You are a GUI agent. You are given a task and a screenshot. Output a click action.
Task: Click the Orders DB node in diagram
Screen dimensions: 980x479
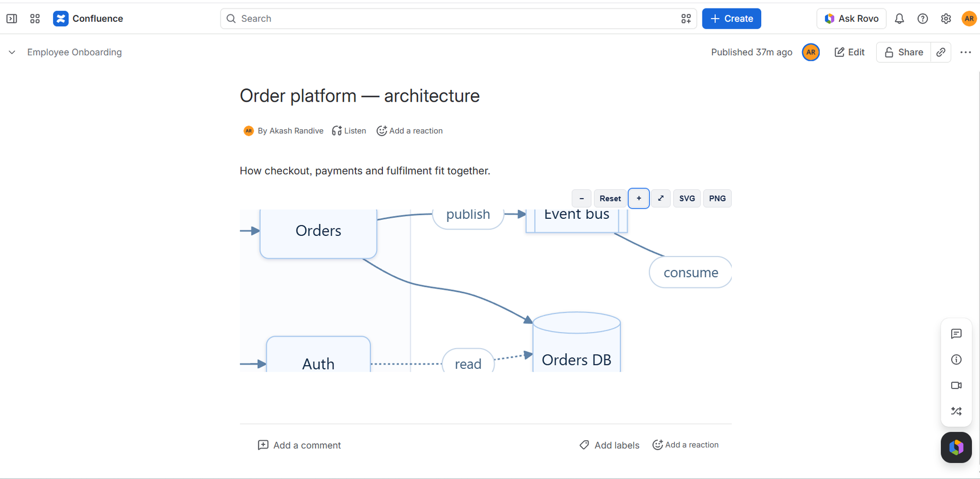coord(577,342)
